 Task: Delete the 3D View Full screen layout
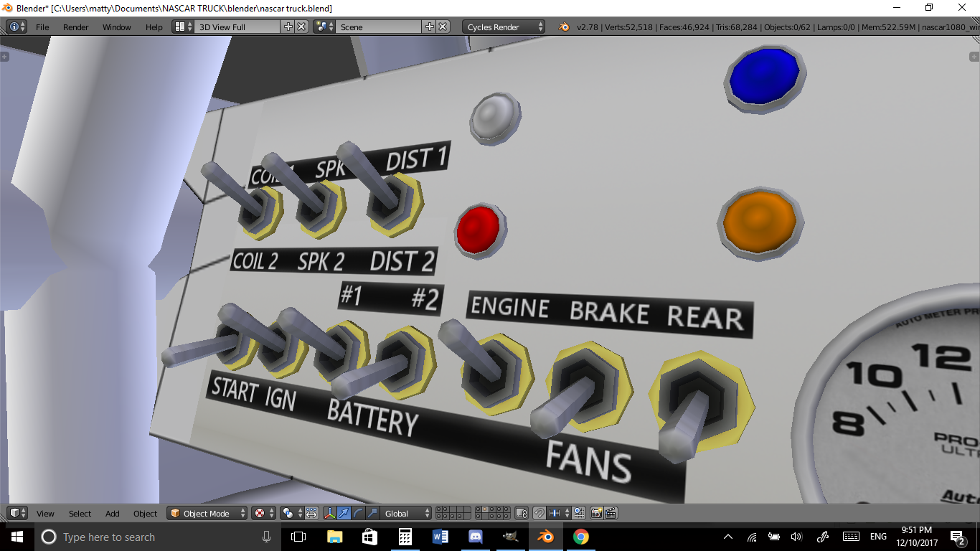[x=302, y=27]
